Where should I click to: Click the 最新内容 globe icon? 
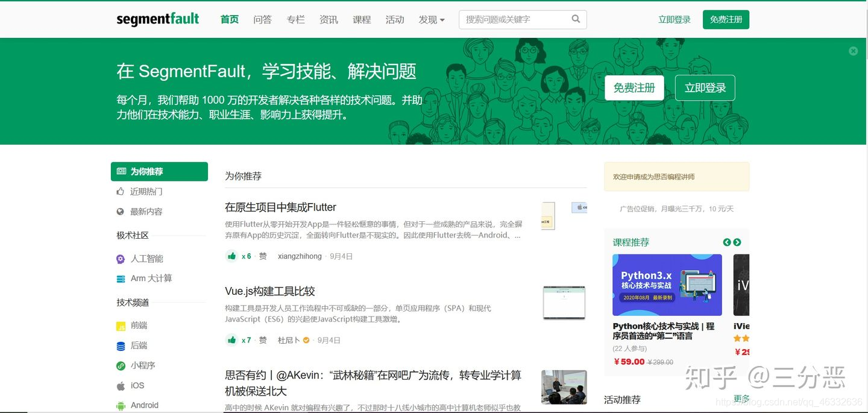120,212
